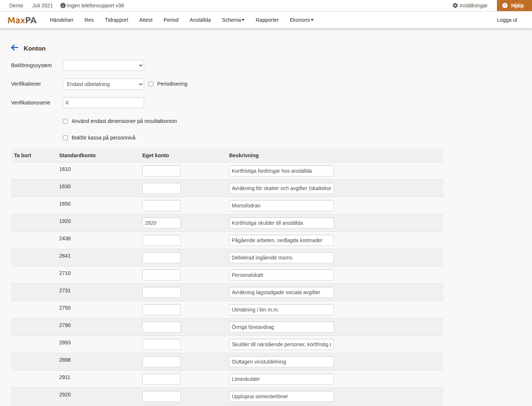The width and height of the screenshot is (532, 406).
Task: Open the Bokföringssystem dropdown
Action: click(103, 65)
